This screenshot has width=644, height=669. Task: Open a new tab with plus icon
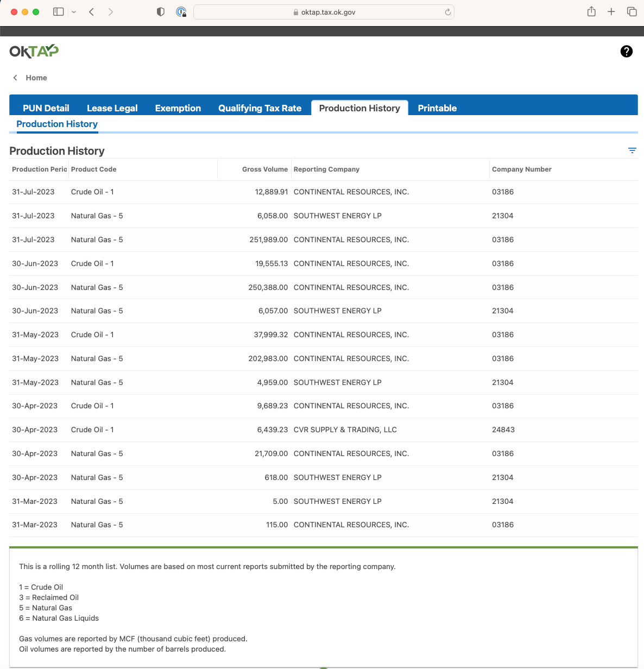611,11
